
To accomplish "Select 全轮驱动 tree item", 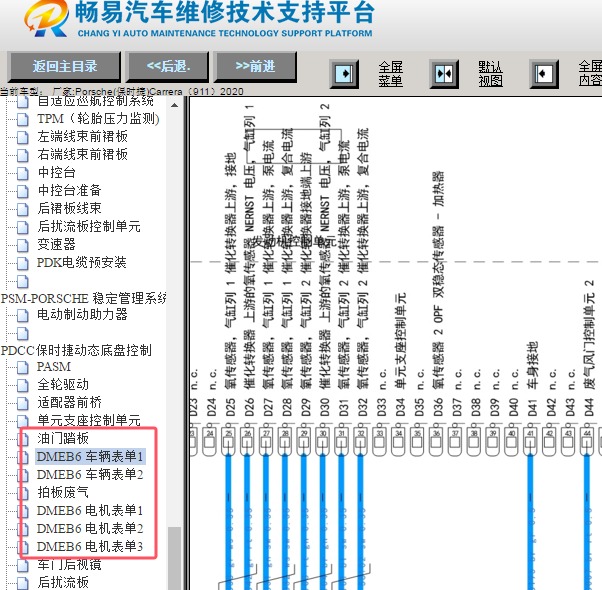I will (63, 385).
